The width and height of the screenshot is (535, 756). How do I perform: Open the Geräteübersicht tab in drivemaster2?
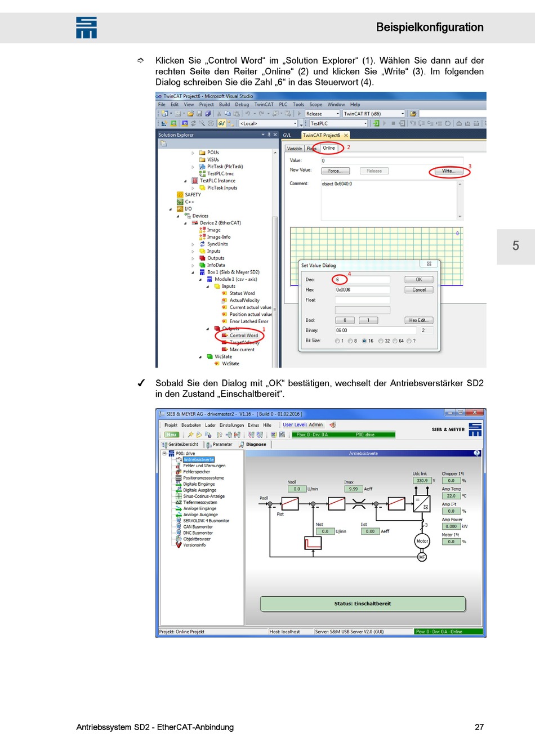[x=180, y=445]
